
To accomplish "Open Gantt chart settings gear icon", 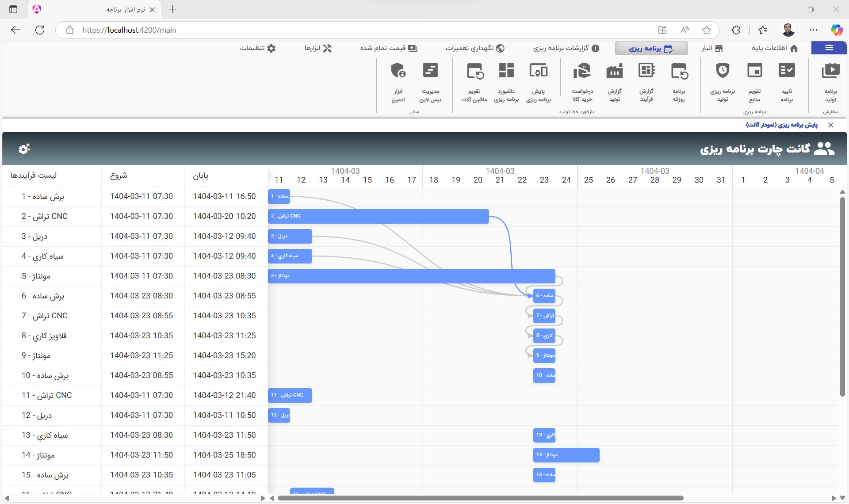I will pyautogui.click(x=24, y=149).
